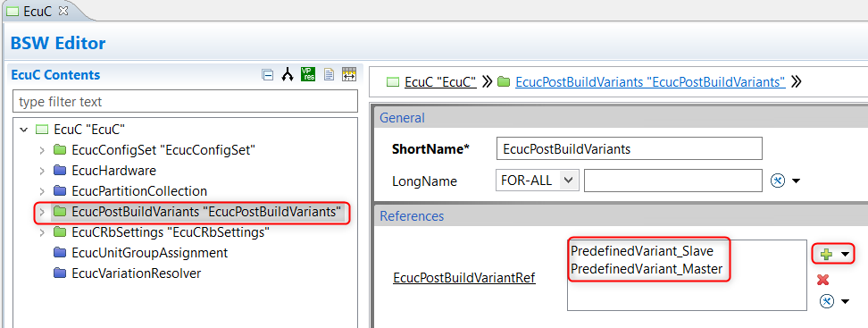868x328 pixels.
Task: Expand the EcucConfigSet tree node
Action: pyautogui.click(x=42, y=150)
